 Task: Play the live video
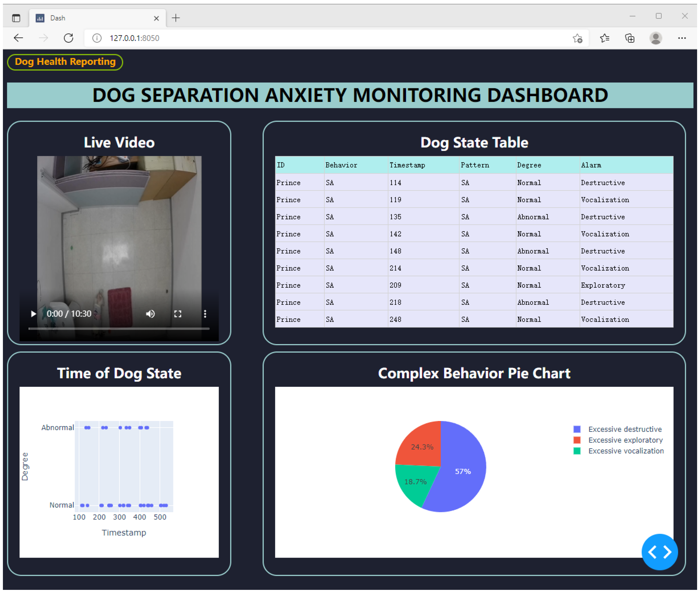pos(33,314)
